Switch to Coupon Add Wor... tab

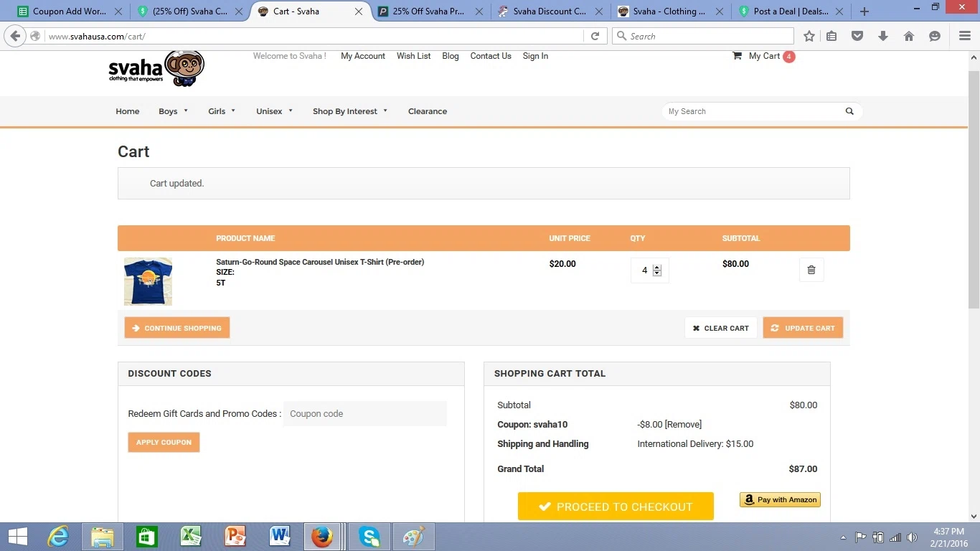[x=69, y=11]
